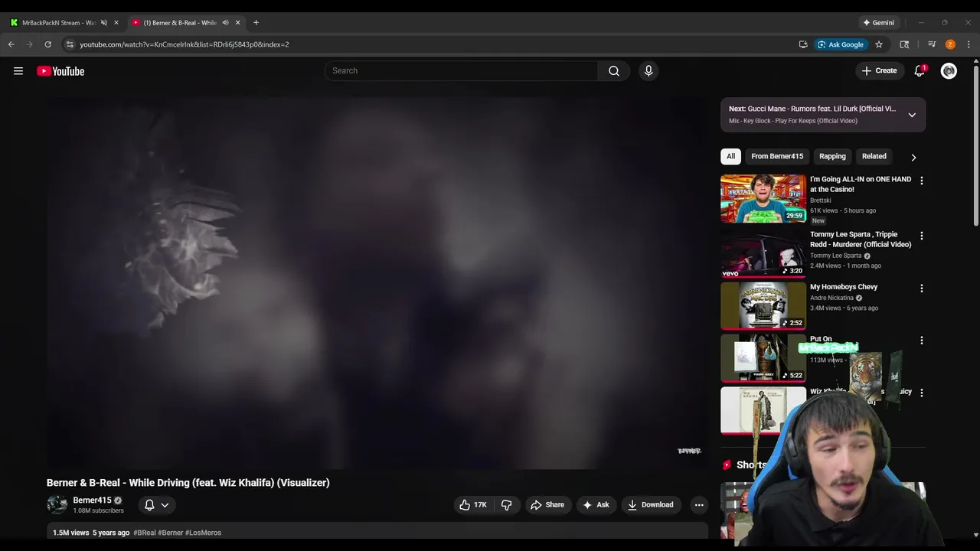This screenshot has width=980, height=551.
Task: Click the main video player area
Action: click(x=377, y=283)
